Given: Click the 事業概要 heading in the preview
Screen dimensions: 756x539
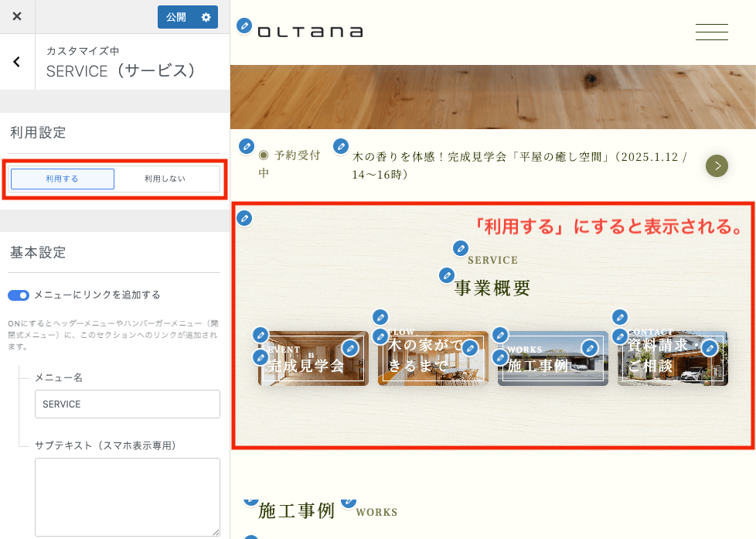Looking at the screenshot, I should [x=492, y=288].
